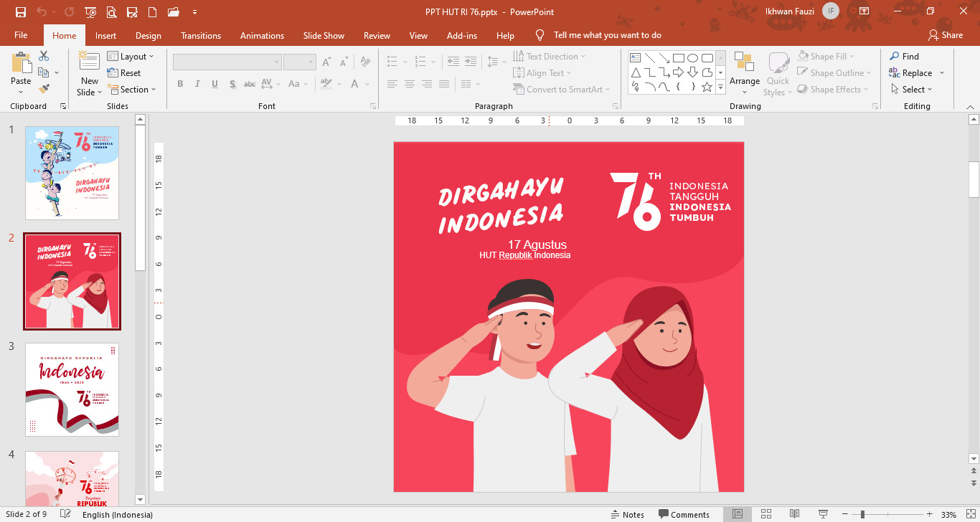
Task: Enable center text alignment
Action: point(409,84)
